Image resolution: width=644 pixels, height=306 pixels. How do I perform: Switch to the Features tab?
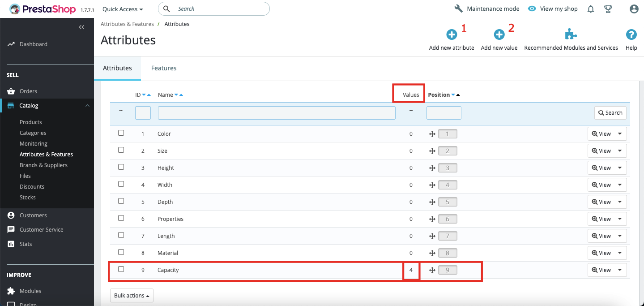point(164,68)
